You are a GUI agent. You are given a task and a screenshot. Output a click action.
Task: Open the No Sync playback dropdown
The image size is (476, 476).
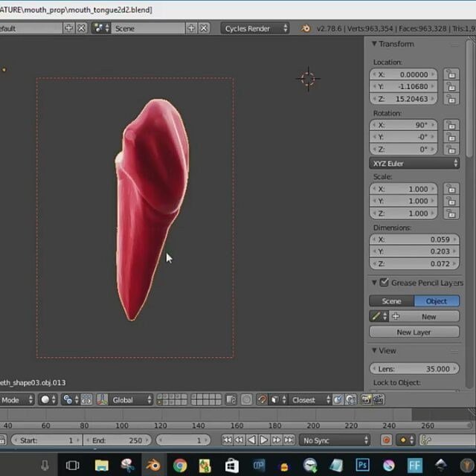(335, 440)
